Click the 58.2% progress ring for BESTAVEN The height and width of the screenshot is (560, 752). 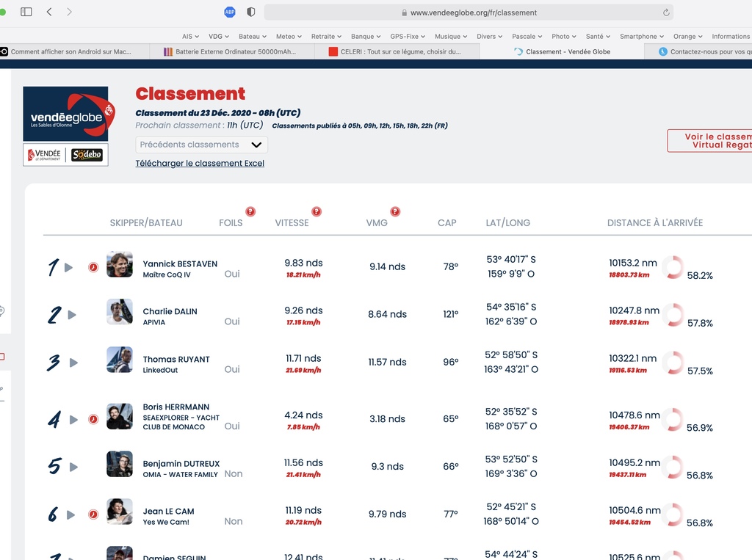coord(673,267)
